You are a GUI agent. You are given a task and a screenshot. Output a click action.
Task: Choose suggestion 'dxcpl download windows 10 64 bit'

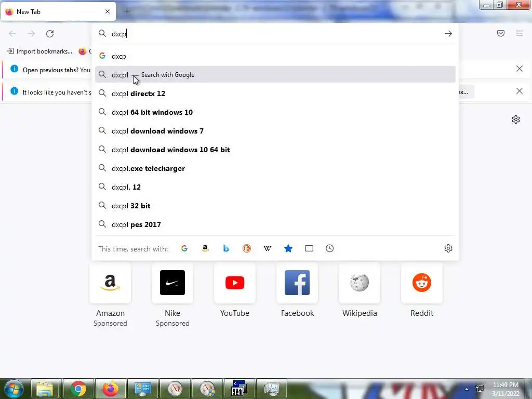[x=275, y=150]
